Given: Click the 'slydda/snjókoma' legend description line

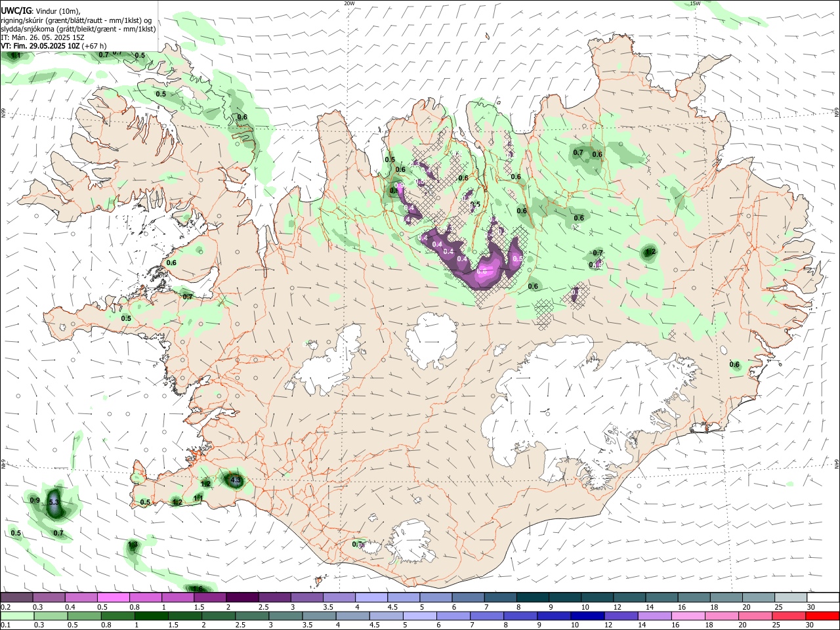Looking at the screenshot, I should [x=78, y=29].
